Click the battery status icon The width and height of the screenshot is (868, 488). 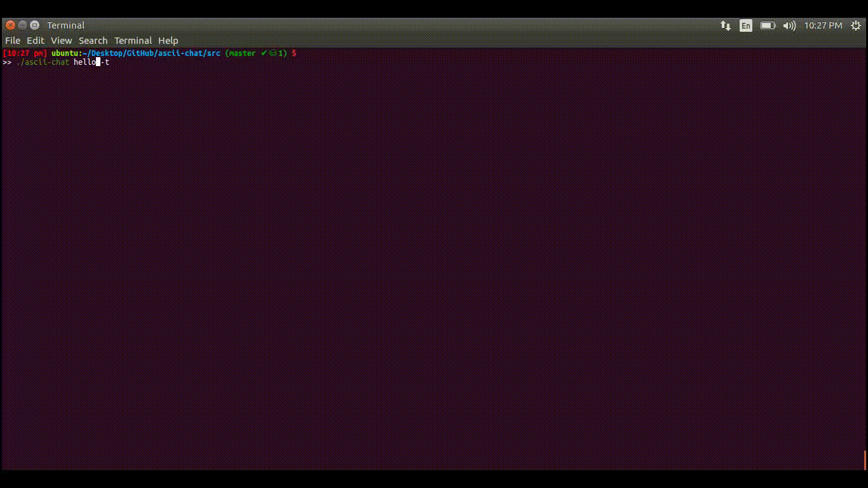pos(768,25)
